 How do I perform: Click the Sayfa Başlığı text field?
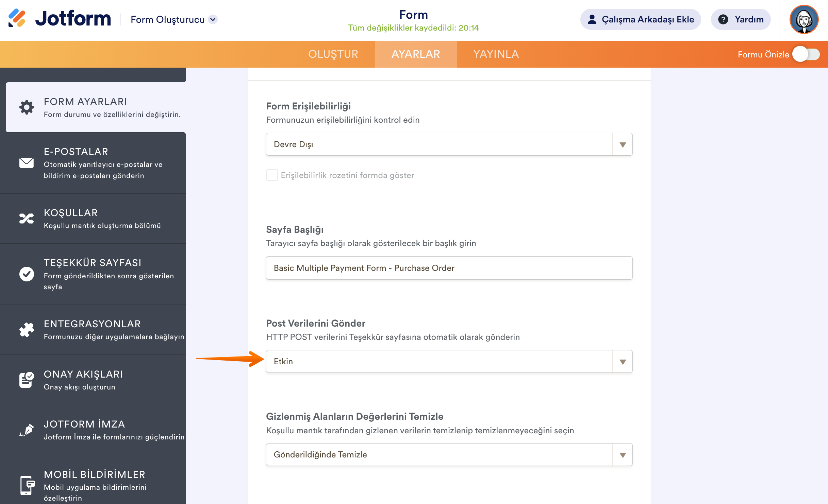(449, 268)
